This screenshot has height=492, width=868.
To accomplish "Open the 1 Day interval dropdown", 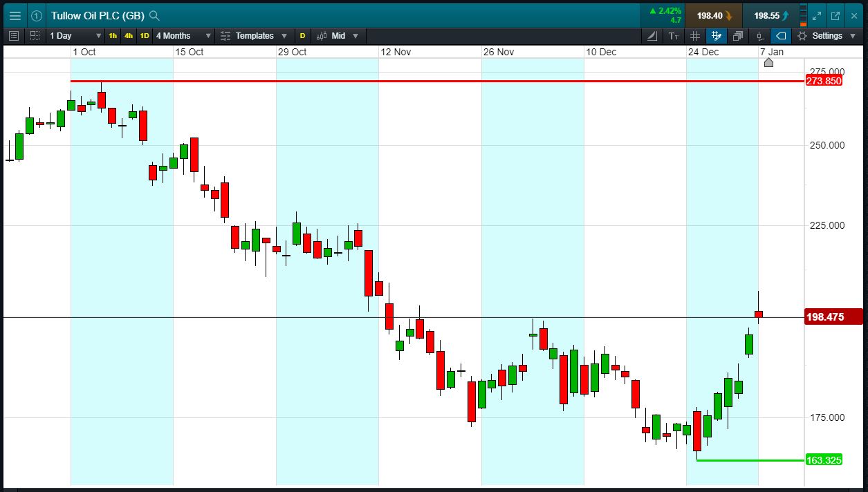I will 75,36.
